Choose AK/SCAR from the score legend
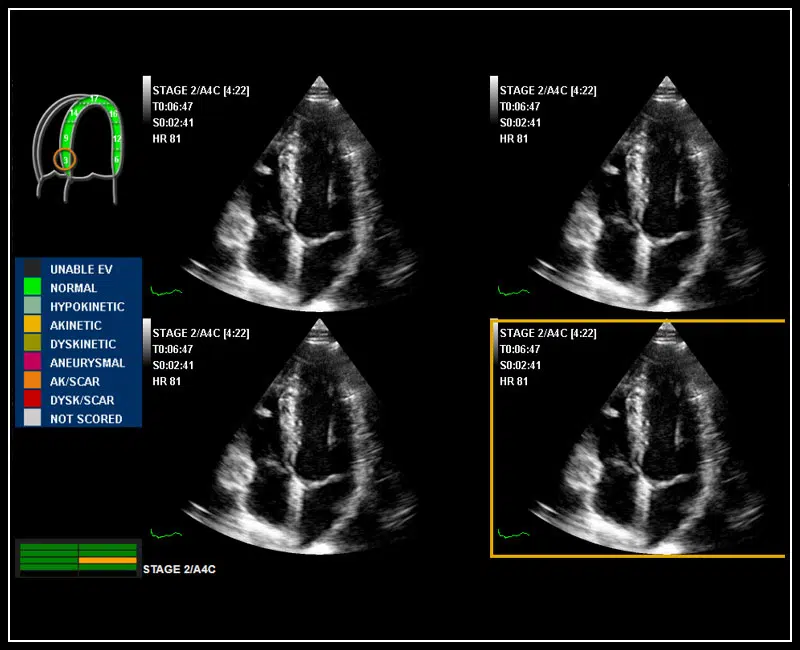The image size is (800, 650). point(33,381)
